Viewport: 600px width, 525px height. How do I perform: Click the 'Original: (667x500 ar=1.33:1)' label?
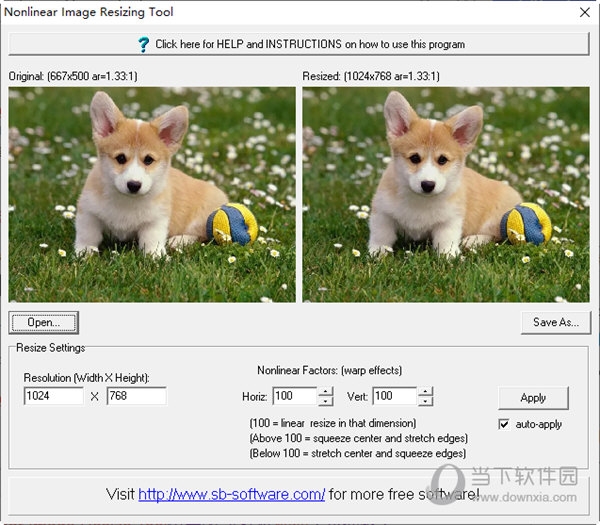point(73,76)
